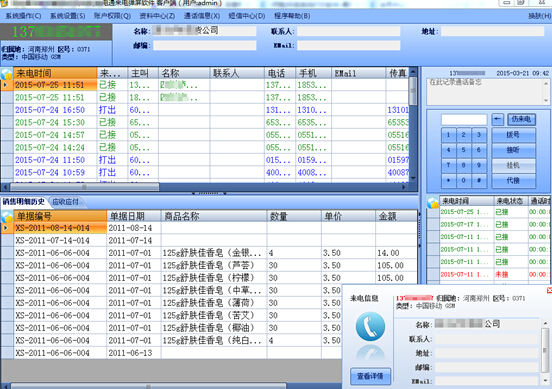Click the backspace arrow button on dial pad
The height and width of the screenshot is (389, 552).
tap(497, 119)
